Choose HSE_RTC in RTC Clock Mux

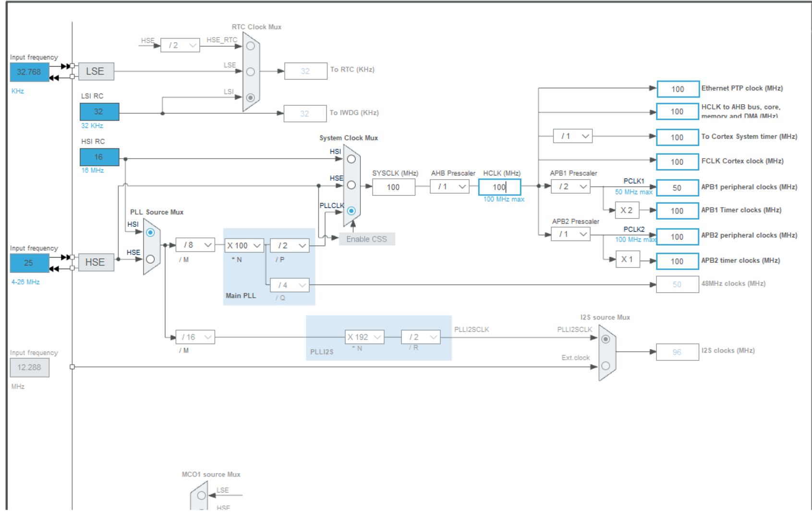[x=251, y=46]
